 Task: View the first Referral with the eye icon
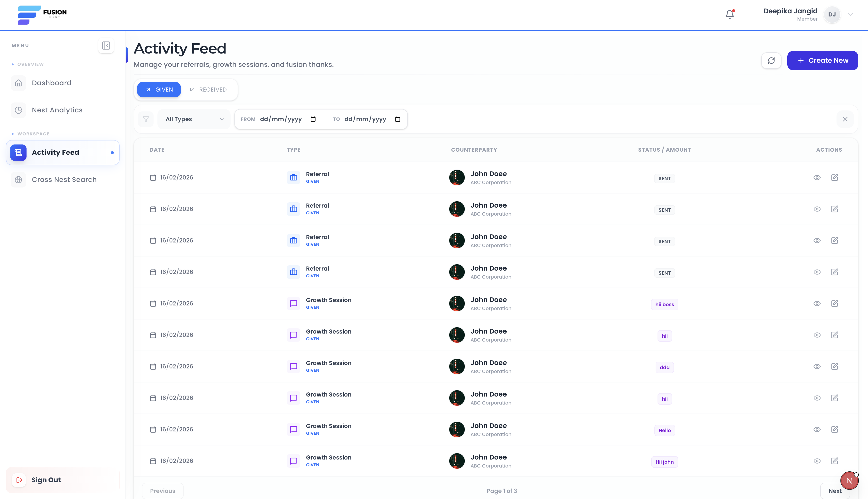coord(817,178)
